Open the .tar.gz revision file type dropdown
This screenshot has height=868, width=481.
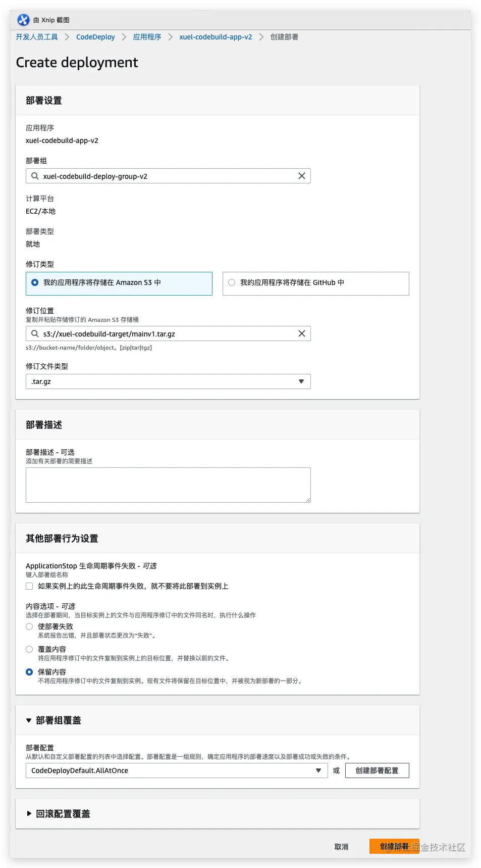(x=168, y=381)
